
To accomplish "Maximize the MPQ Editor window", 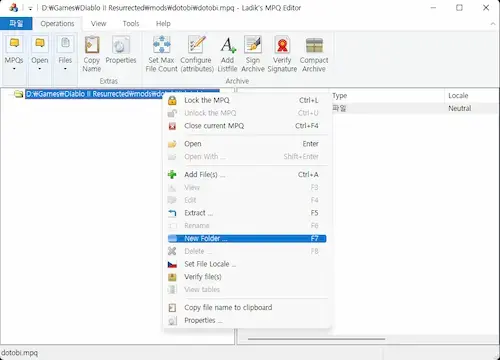I will pos(459,8).
